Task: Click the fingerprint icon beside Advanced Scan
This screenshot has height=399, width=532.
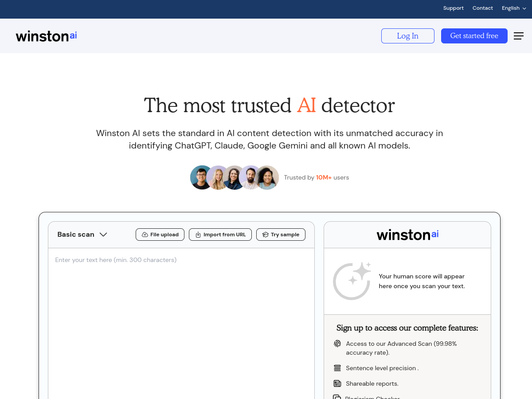Action: click(x=337, y=344)
